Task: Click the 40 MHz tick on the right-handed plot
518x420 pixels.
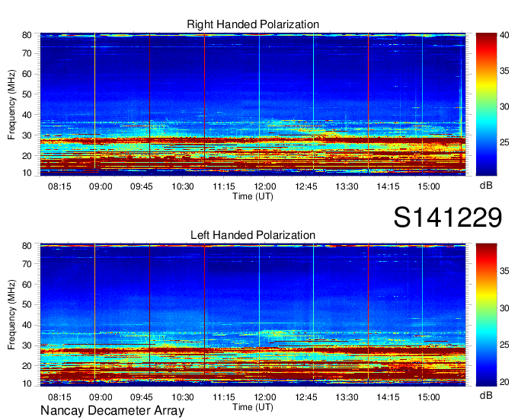Action: tap(27, 115)
